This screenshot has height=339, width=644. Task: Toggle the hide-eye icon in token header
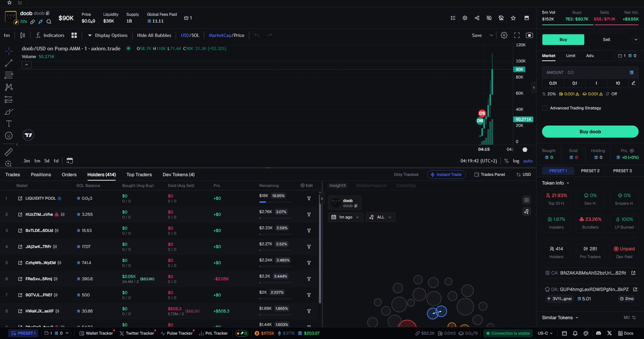click(489, 18)
